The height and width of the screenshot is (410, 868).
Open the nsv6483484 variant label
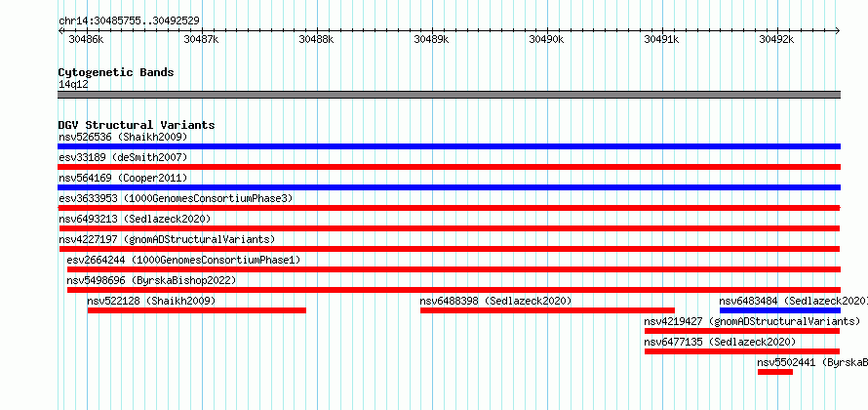point(793,301)
